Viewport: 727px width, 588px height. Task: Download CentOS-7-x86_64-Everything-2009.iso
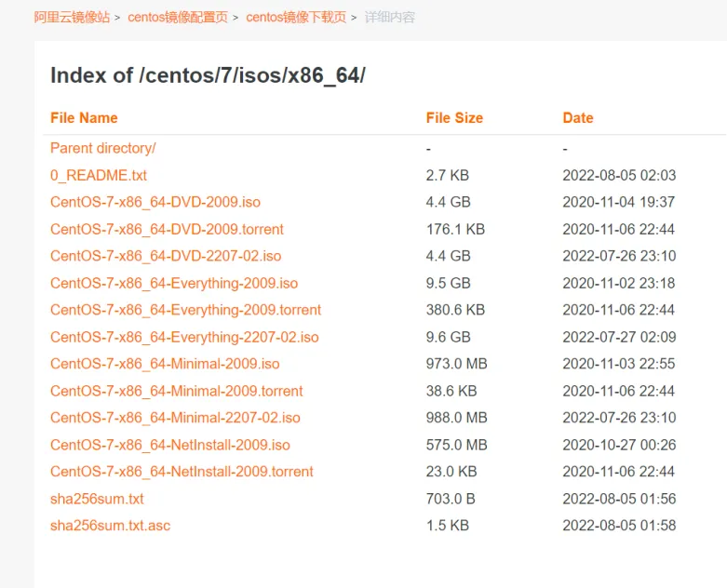pyautogui.click(x=174, y=283)
